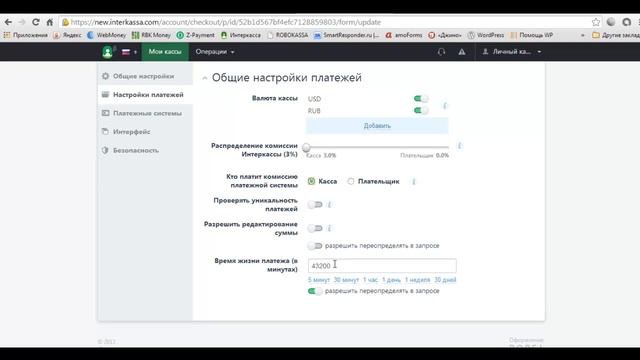The height and width of the screenshot is (360, 640).
Task: Open the Яндекс bookmark
Action: click(68, 36)
